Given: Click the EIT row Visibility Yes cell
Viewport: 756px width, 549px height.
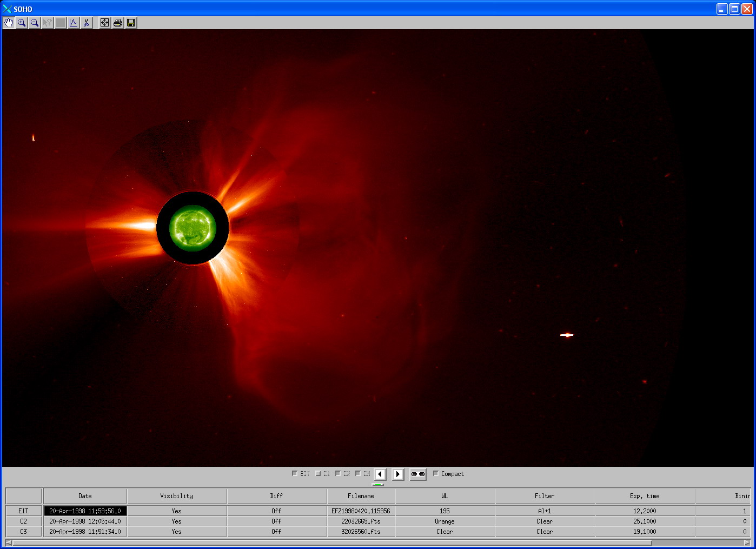Looking at the screenshot, I should (x=177, y=511).
